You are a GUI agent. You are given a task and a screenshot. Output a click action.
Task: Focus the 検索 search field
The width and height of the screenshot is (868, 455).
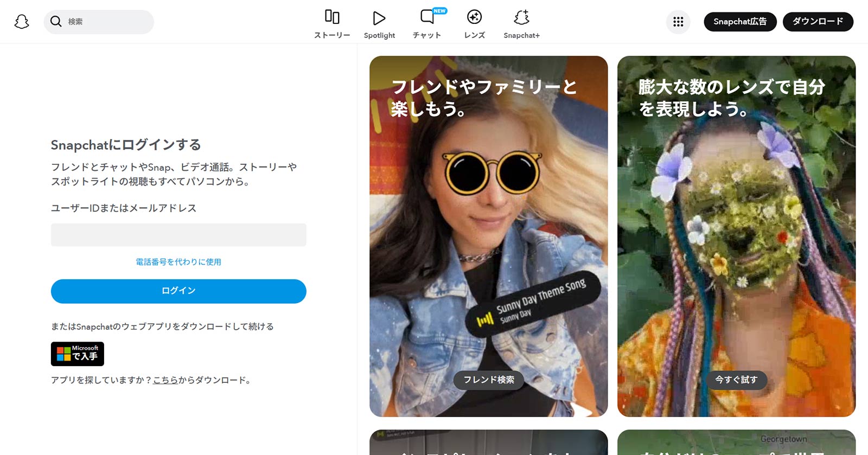click(99, 22)
